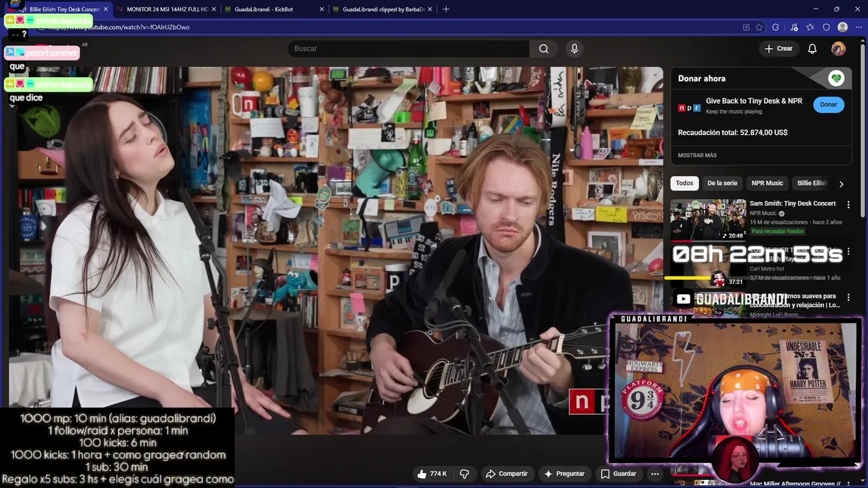
Task: Dislike the video with thumbs down
Action: (465, 474)
